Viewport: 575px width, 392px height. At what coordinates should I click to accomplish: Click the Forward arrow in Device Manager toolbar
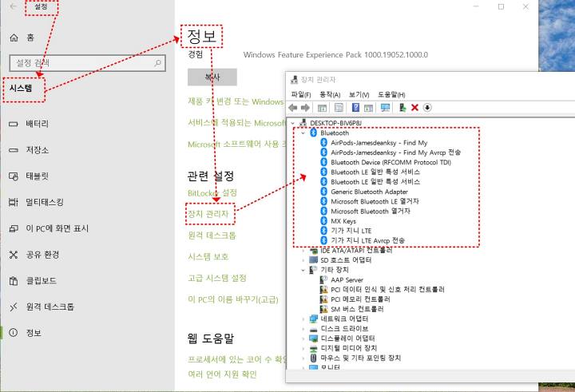click(305, 108)
